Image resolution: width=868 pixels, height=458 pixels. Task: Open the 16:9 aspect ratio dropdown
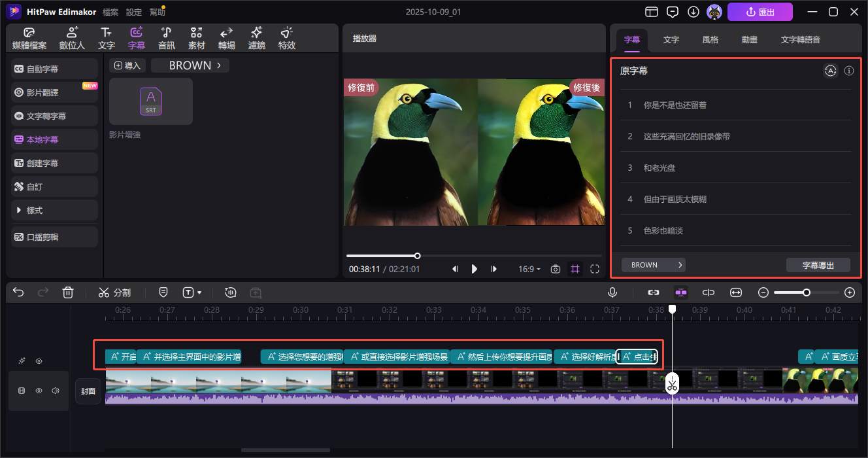click(529, 268)
